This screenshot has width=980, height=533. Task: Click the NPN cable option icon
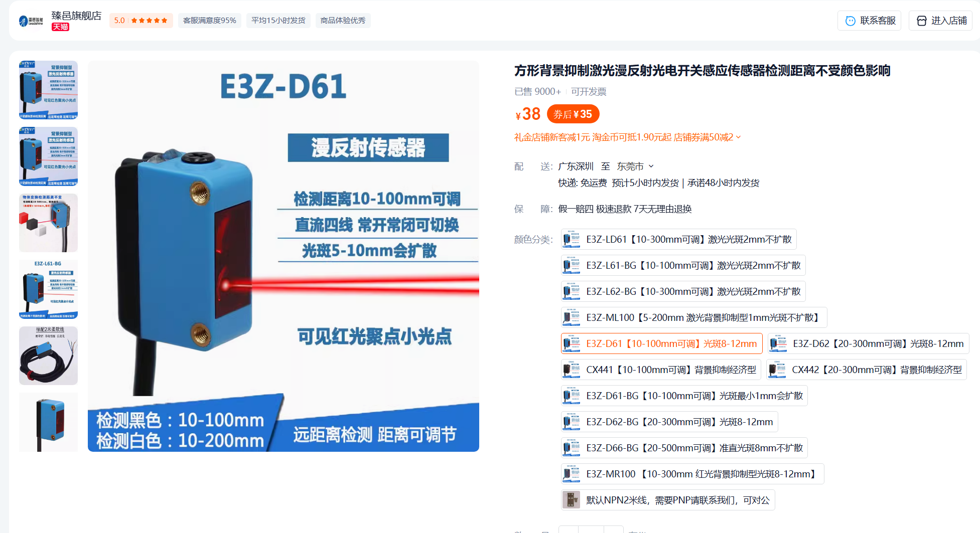[571, 500]
